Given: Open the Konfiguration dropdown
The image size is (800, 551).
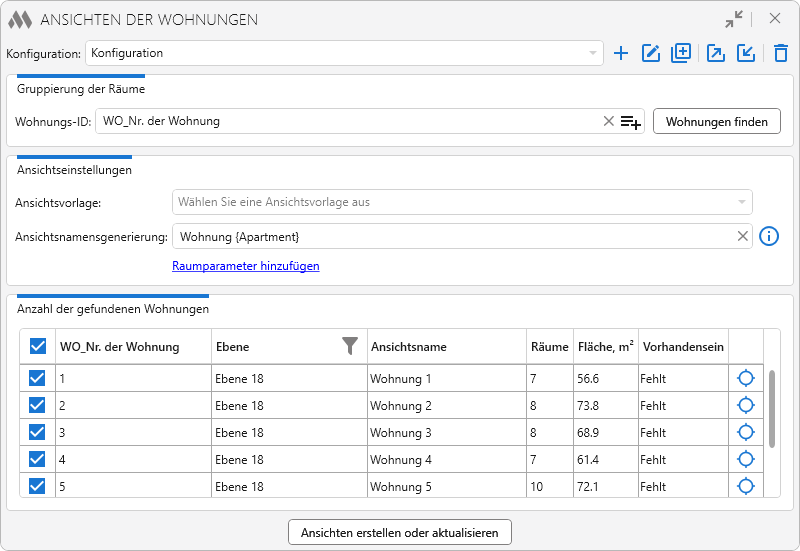Looking at the screenshot, I should tap(344, 53).
